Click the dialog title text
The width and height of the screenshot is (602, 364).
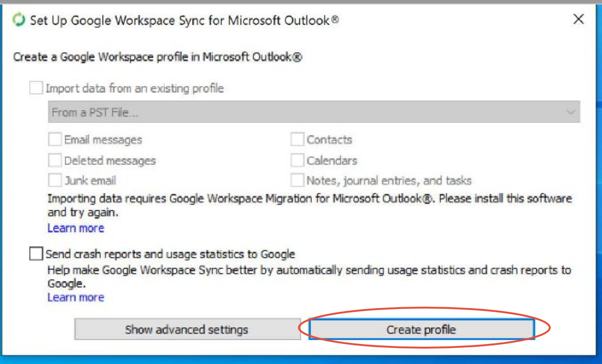[x=184, y=21]
